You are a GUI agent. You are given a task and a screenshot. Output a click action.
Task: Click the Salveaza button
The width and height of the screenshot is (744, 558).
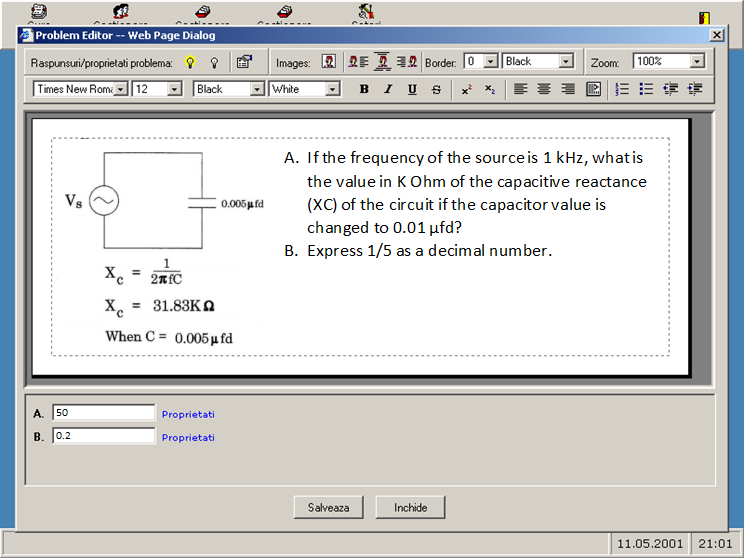pos(329,507)
